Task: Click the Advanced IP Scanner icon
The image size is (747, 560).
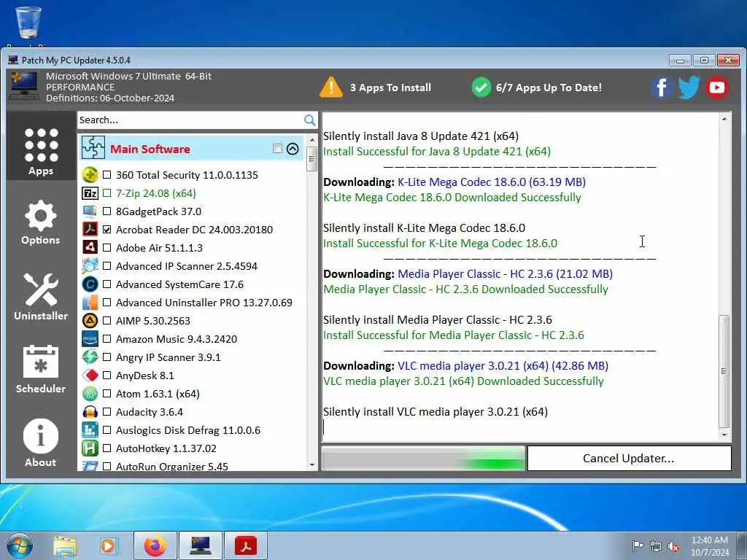Action: (x=90, y=265)
